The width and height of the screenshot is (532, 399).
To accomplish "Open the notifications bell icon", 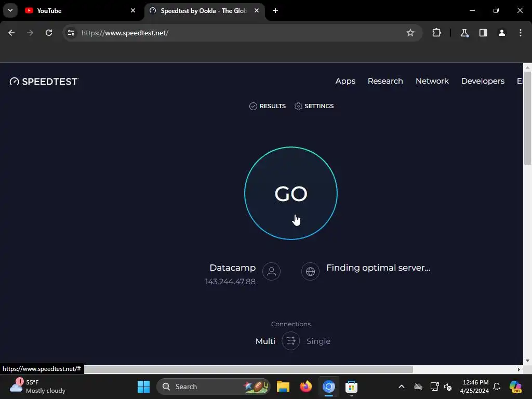I will pyautogui.click(x=497, y=387).
